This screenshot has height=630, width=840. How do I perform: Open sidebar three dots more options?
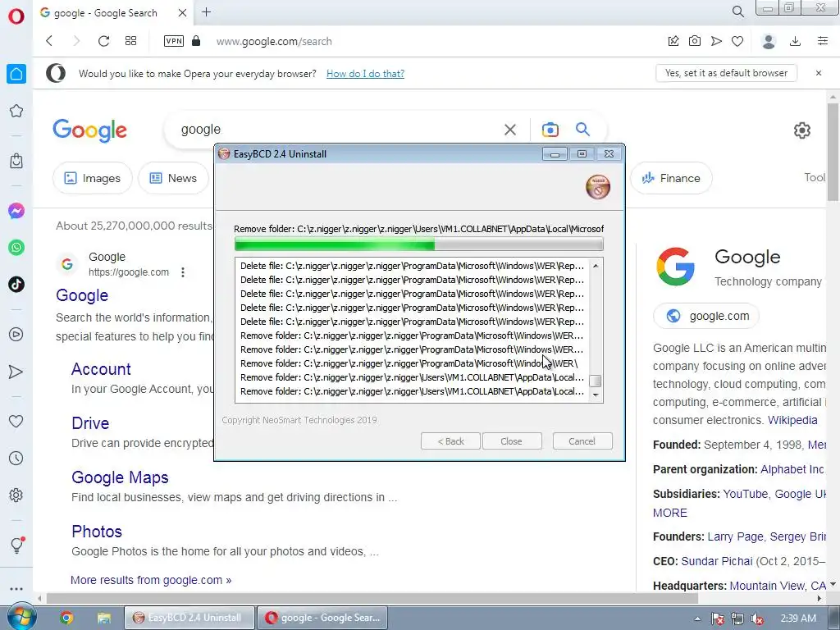click(x=16, y=588)
